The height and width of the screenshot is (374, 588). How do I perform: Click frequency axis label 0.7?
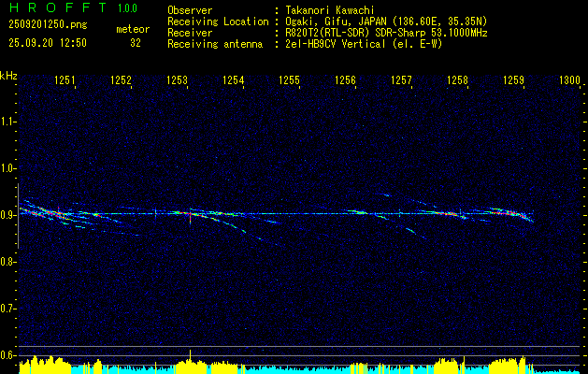pyautogui.click(x=8, y=309)
